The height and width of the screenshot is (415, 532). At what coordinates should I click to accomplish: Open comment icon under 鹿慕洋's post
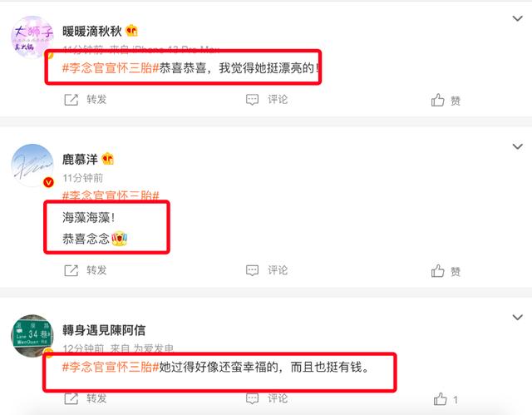tap(252, 270)
